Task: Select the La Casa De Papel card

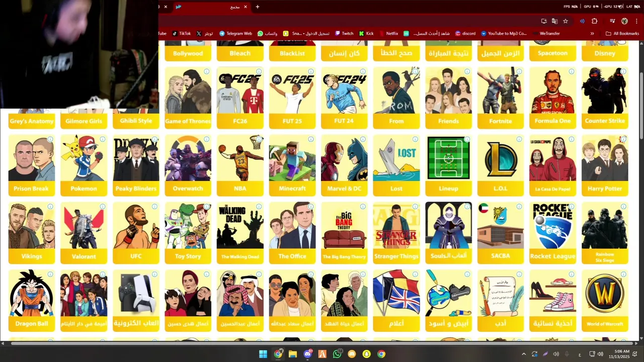Action: 552,165
